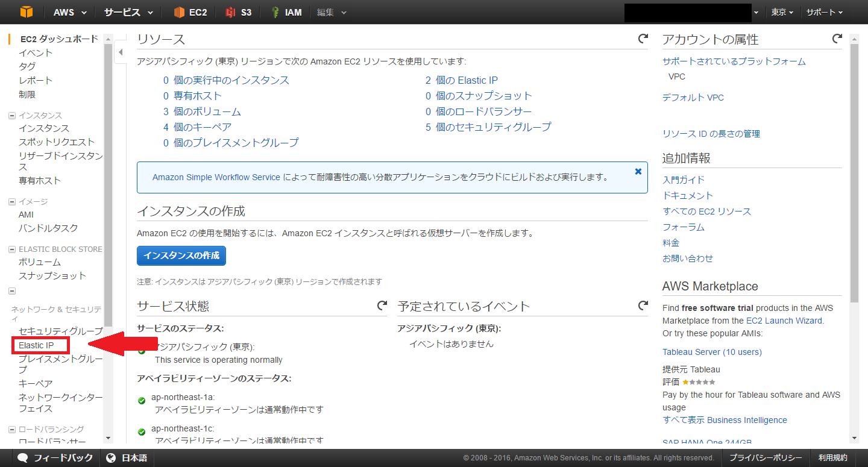The width and height of the screenshot is (868, 467).
Task: Collapse the イメージ sidebar group
Action: (12, 202)
